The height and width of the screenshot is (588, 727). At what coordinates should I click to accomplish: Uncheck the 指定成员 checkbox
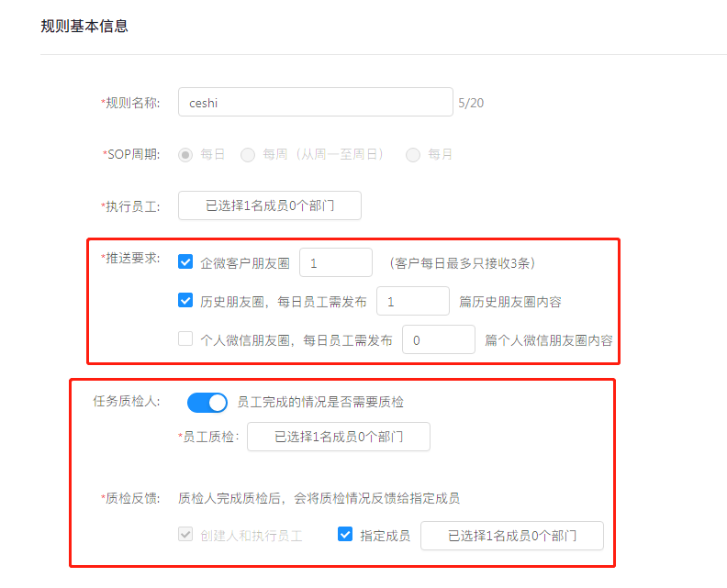pos(345,534)
